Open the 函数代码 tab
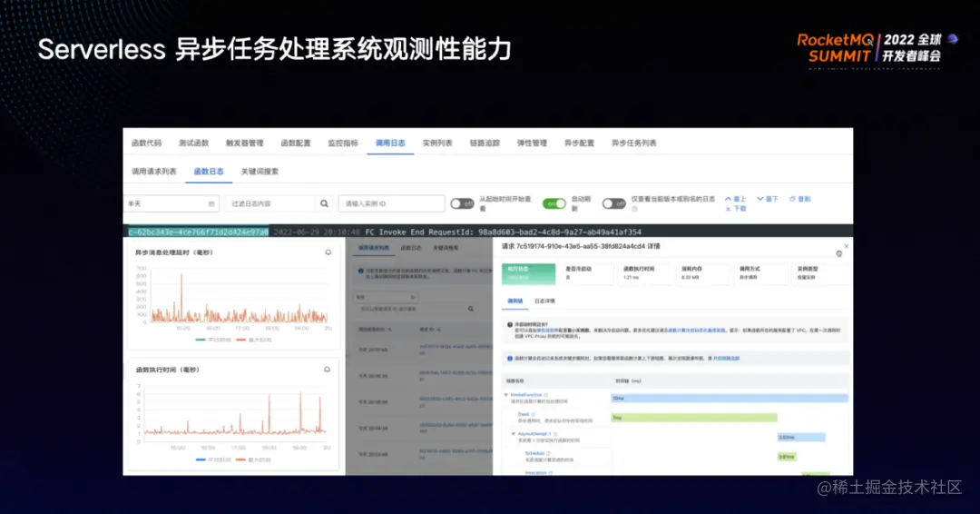 [x=146, y=143]
